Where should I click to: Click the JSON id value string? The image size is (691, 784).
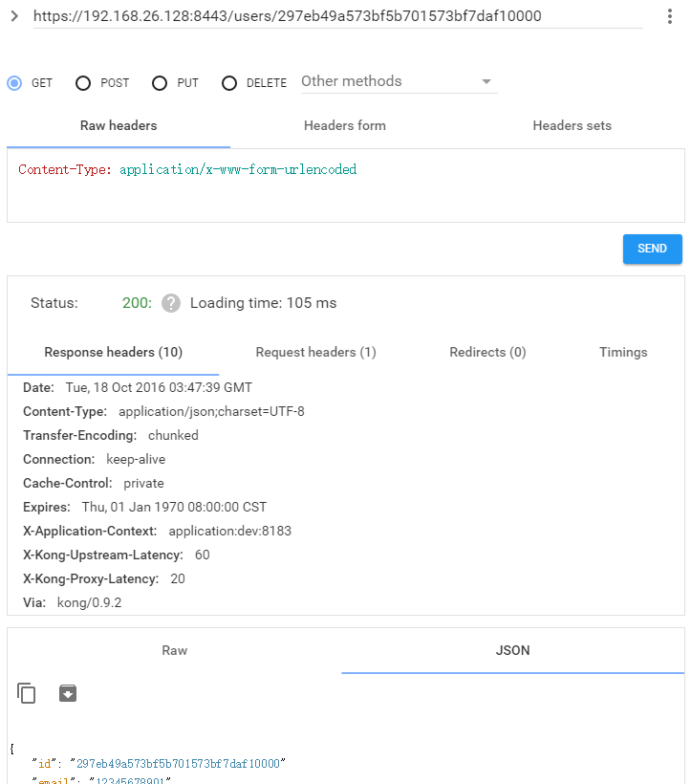[x=178, y=764]
